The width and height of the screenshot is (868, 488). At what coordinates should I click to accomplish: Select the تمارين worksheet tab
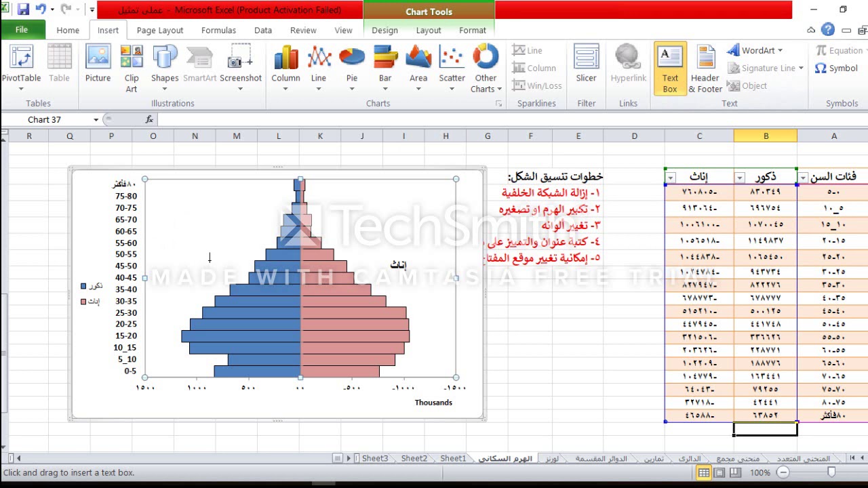click(654, 459)
